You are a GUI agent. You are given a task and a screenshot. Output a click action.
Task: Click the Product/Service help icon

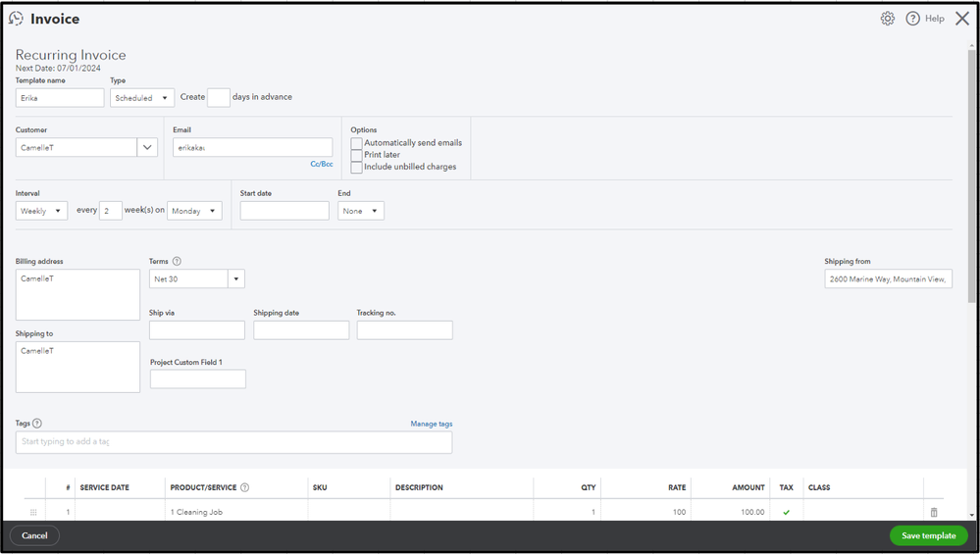(244, 487)
